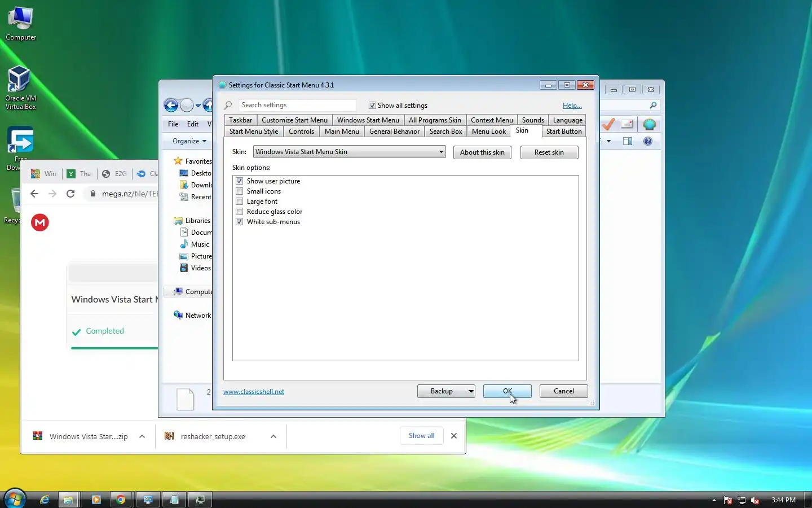Open the www.classicshell.net link
Screen dimensions: 812x508
pos(254,392)
